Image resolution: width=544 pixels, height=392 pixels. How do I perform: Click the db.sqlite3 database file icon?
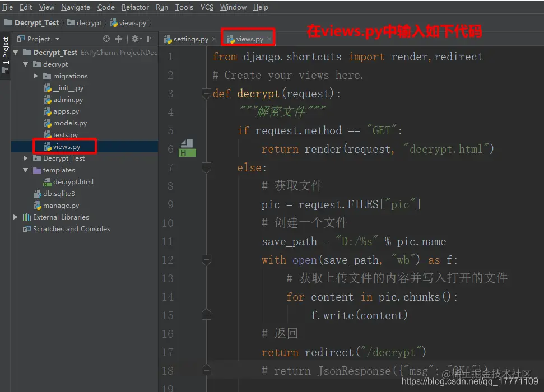38,194
